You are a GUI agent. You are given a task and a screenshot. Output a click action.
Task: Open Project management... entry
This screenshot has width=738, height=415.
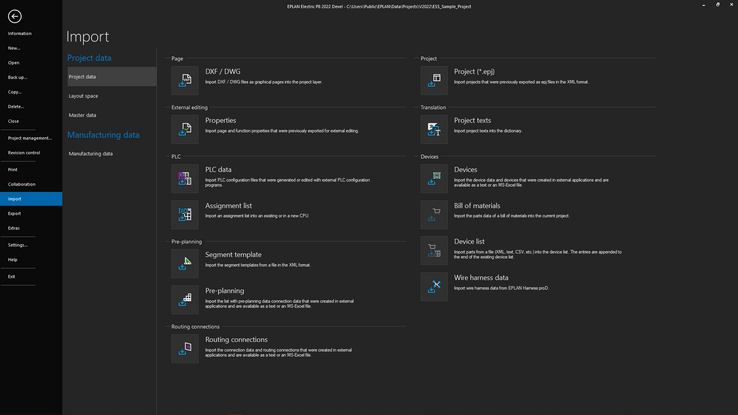pyautogui.click(x=31, y=138)
